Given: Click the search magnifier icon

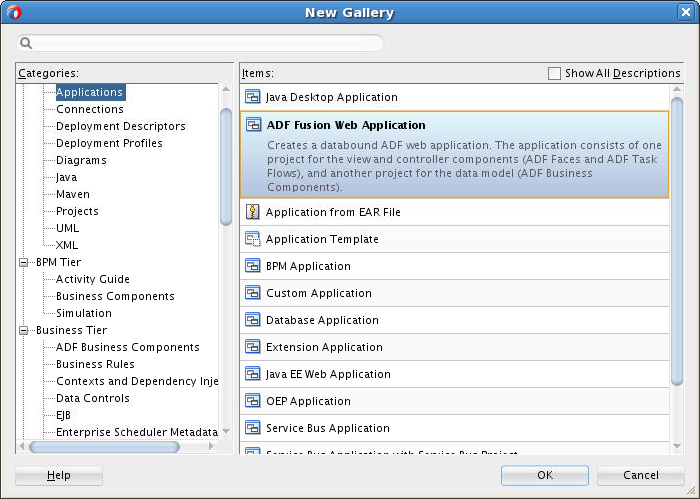Looking at the screenshot, I should (26, 43).
